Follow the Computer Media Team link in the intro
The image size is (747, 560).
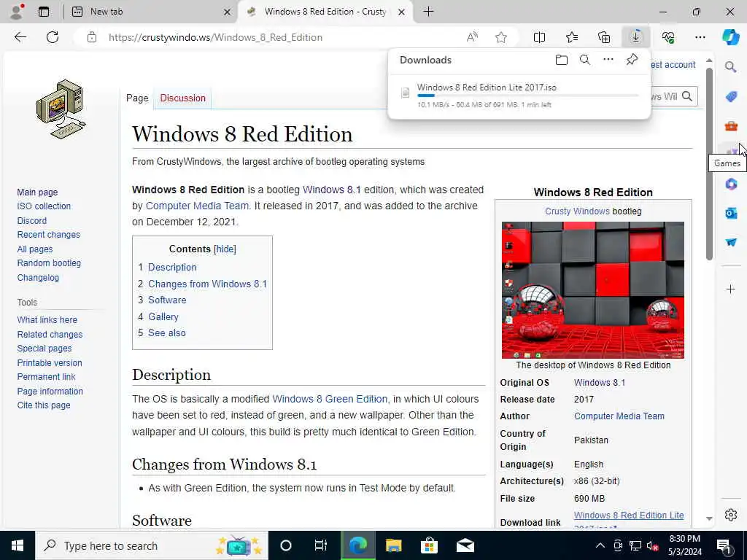pyautogui.click(x=197, y=206)
